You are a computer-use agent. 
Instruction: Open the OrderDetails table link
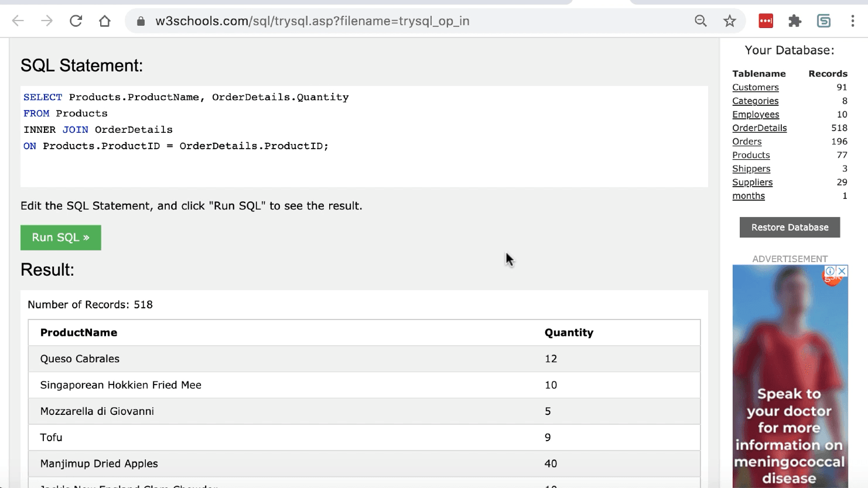(759, 128)
